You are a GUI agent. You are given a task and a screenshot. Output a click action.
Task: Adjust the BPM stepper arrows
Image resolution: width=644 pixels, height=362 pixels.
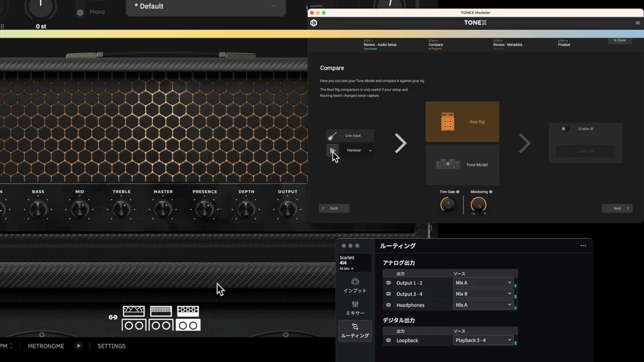(11, 346)
